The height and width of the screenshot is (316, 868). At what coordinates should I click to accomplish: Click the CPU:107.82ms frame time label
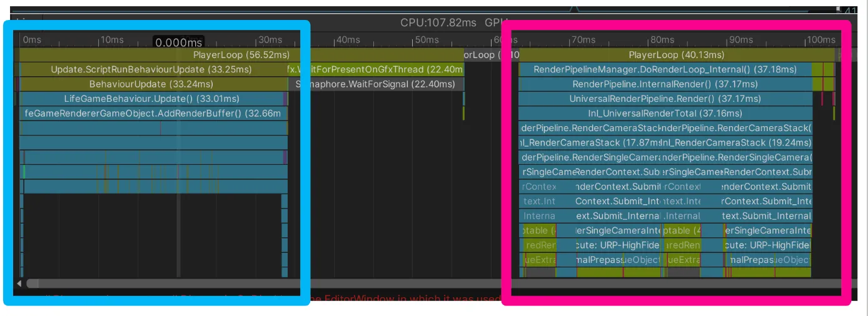(x=438, y=22)
